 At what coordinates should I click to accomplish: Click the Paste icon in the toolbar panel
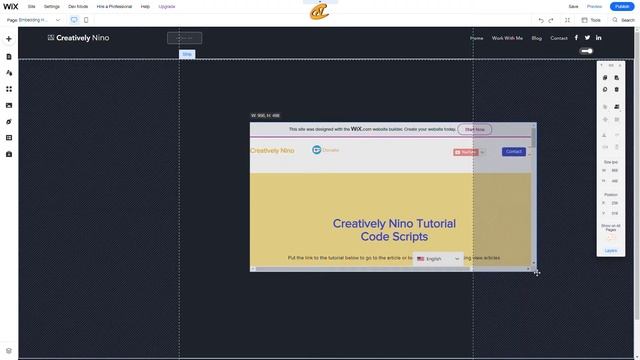click(x=617, y=78)
